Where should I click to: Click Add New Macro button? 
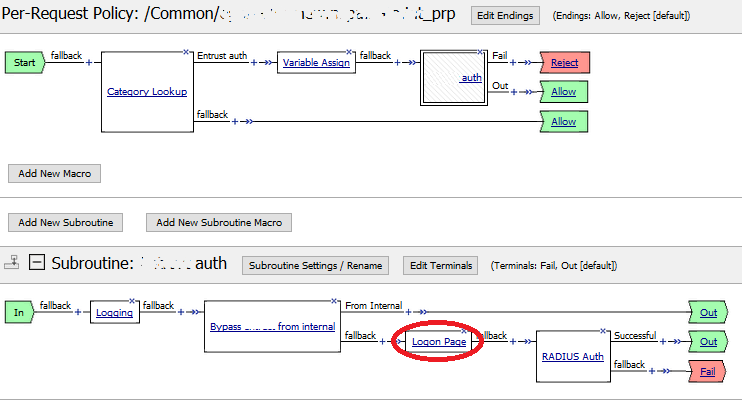click(54, 174)
